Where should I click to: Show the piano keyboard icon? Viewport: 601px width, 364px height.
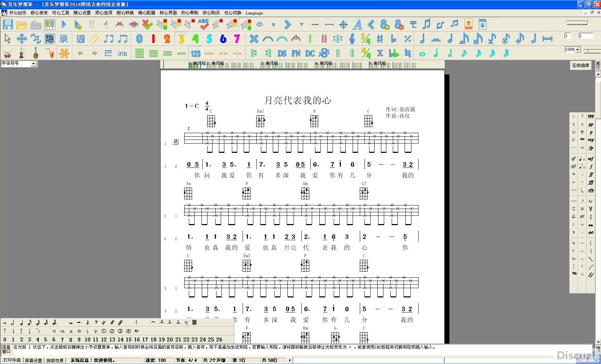pos(49,25)
